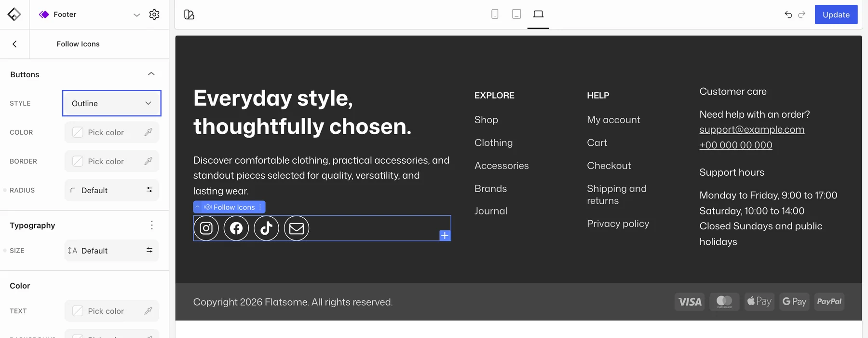Click the support@example.com email link

tap(752, 129)
